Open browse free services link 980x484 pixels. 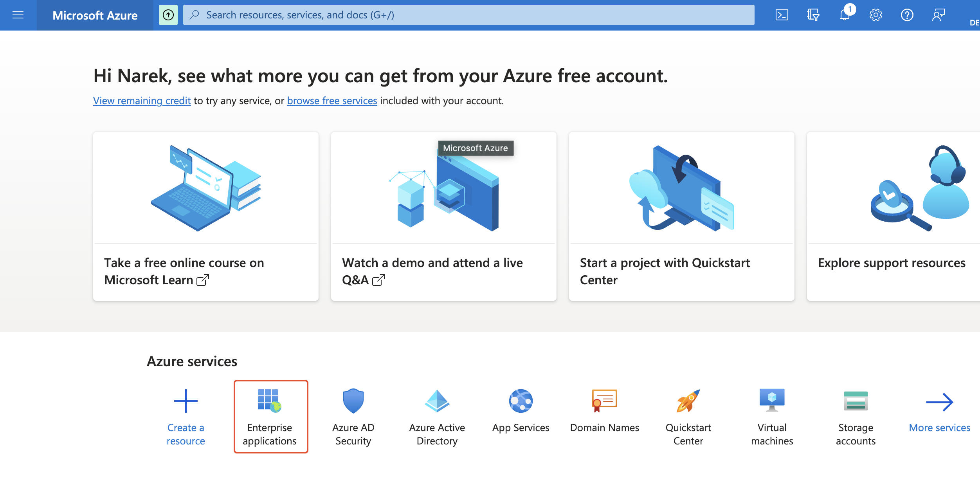tap(332, 101)
